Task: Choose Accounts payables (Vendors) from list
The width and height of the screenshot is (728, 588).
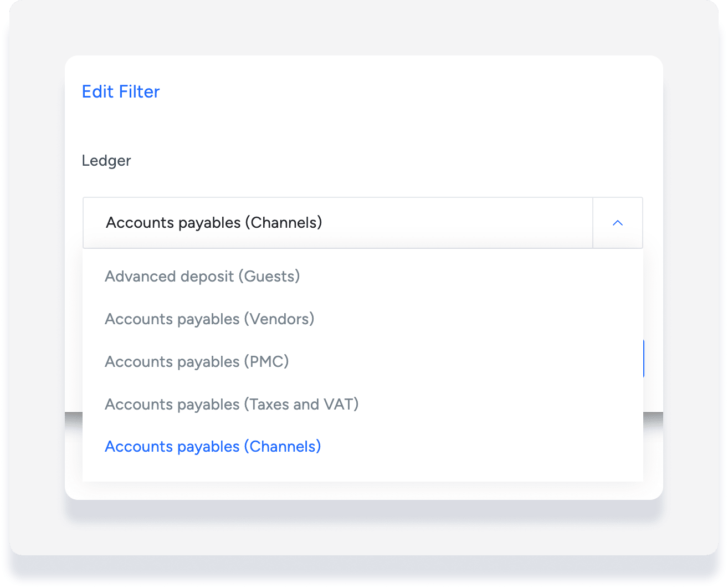Action: pos(209,319)
